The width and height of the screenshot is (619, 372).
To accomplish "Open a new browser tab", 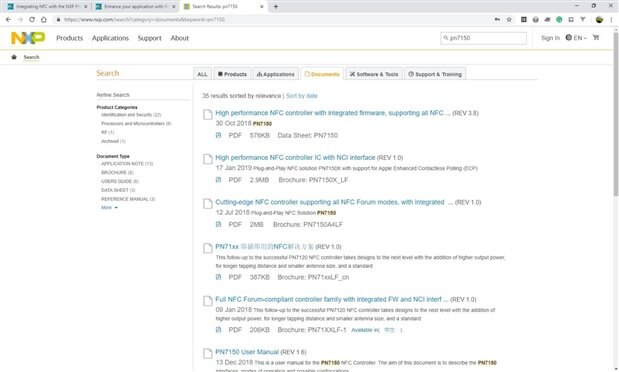I will pyautogui.click(x=276, y=6).
